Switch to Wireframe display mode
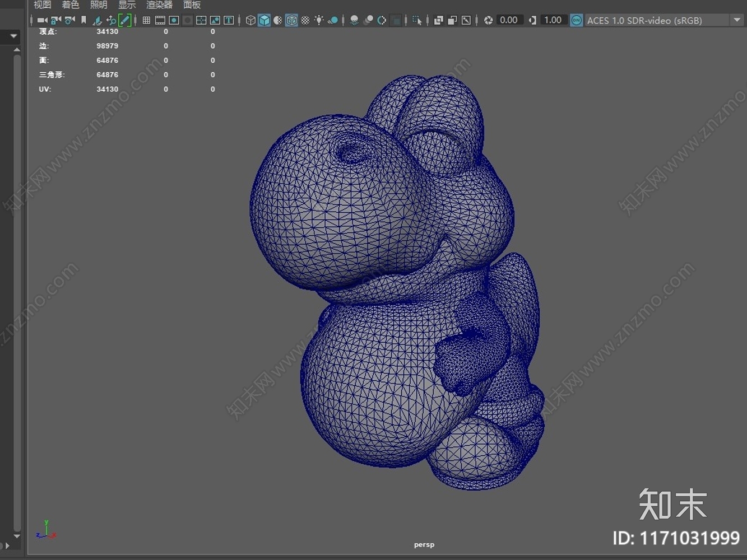Viewport: 747px width, 560px height. point(250,20)
